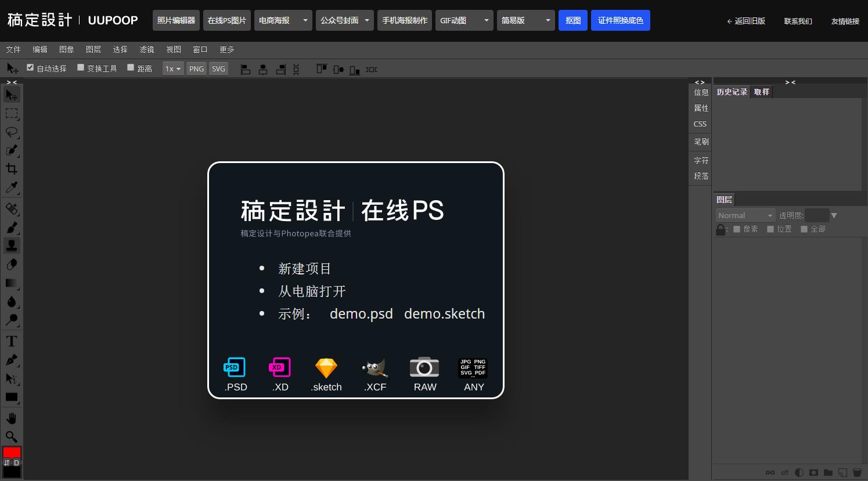Select the Type tool
This screenshot has height=481, width=868.
point(12,341)
